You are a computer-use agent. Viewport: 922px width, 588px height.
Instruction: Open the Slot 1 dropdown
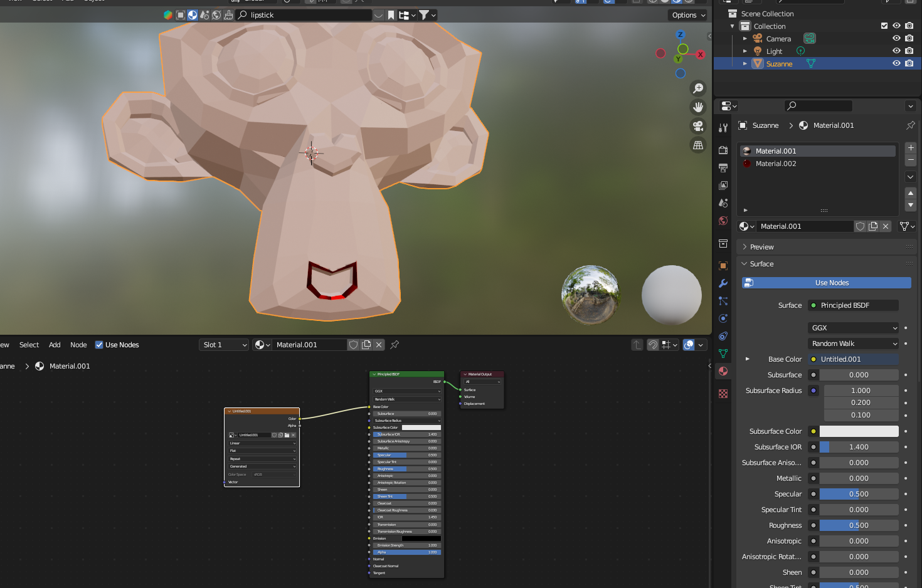coord(225,345)
